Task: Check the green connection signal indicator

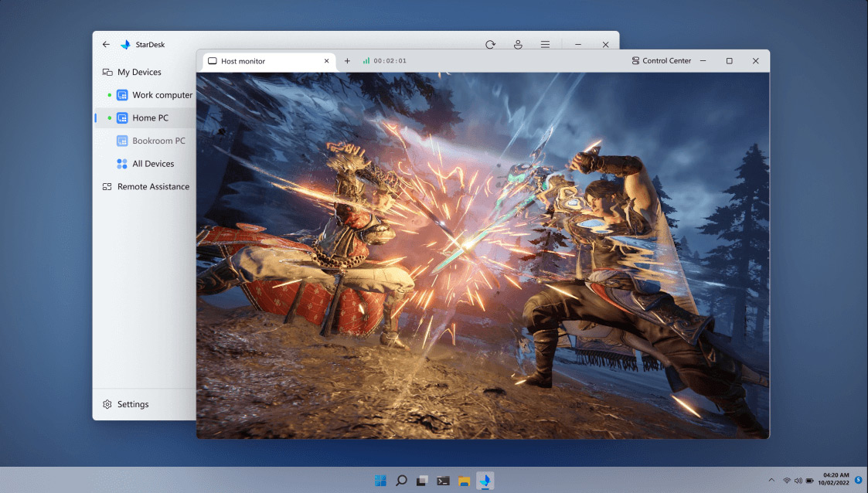Action: click(366, 60)
